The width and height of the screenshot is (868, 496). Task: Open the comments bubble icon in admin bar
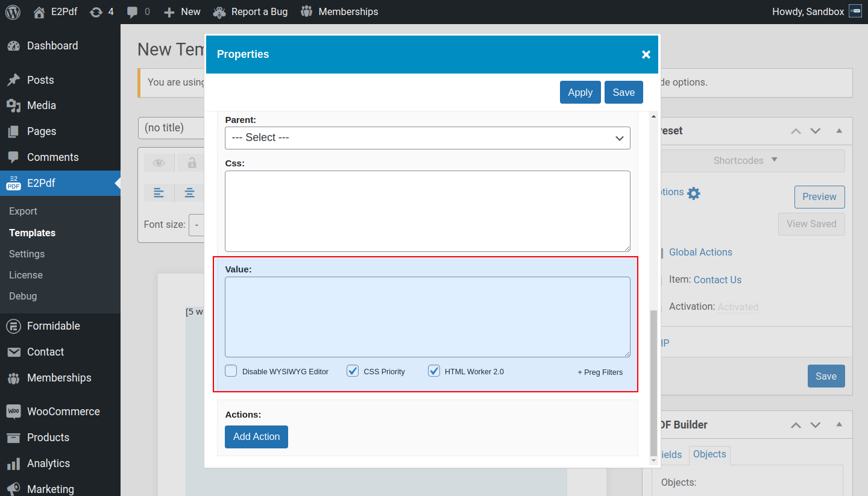tap(133, 12)
